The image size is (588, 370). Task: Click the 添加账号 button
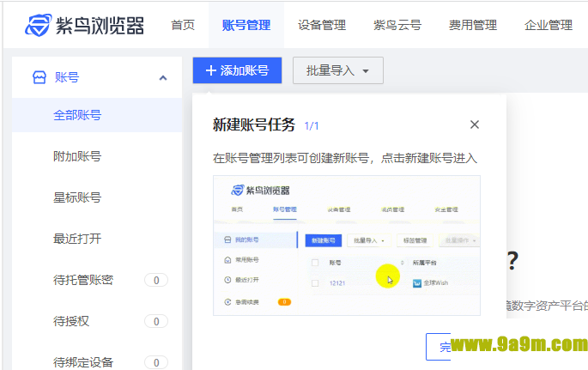(x=238, y=70)
